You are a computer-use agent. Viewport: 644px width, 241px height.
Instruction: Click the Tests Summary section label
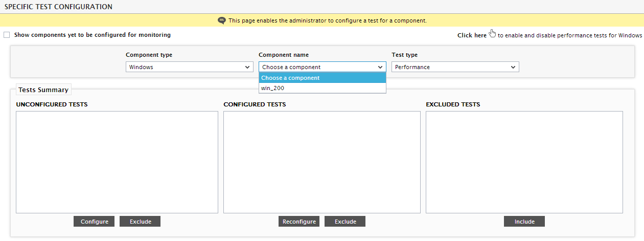pyautogui.click(x=43, y=90)
